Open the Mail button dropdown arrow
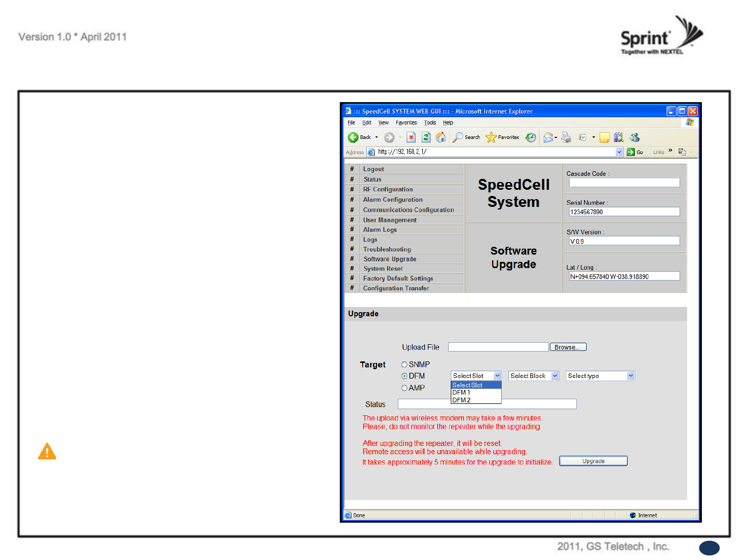This screenshot has width=747, height=560. [x=556, y=137]
